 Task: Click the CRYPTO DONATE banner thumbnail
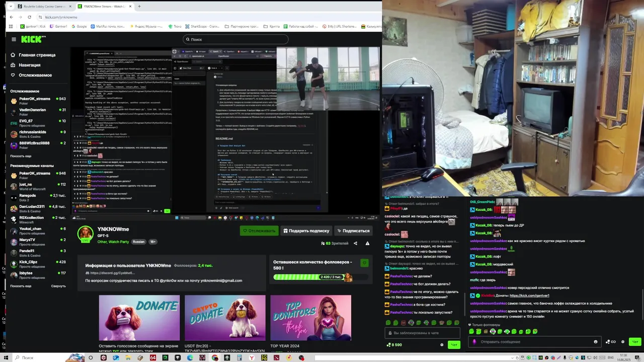[x=225, y=318]
